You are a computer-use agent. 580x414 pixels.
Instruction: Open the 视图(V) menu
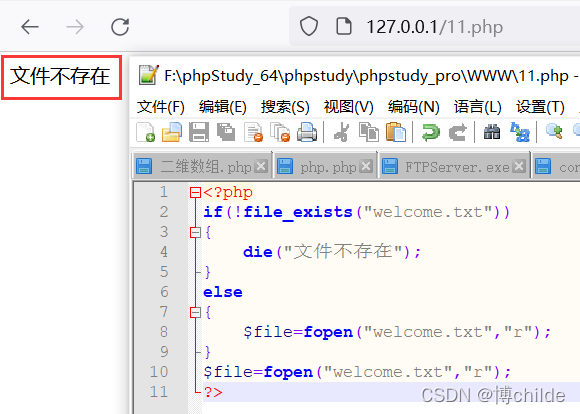pos(348,107)
